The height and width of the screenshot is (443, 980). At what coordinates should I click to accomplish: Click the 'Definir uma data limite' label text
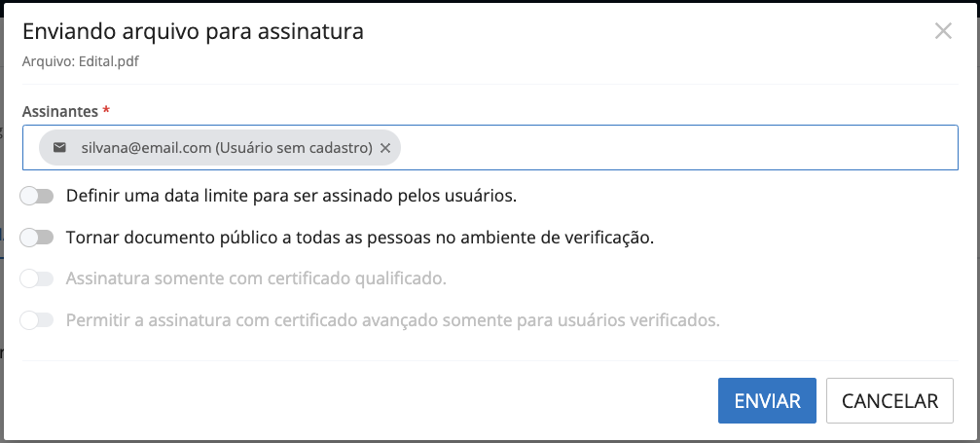click(x=291, y=196)
